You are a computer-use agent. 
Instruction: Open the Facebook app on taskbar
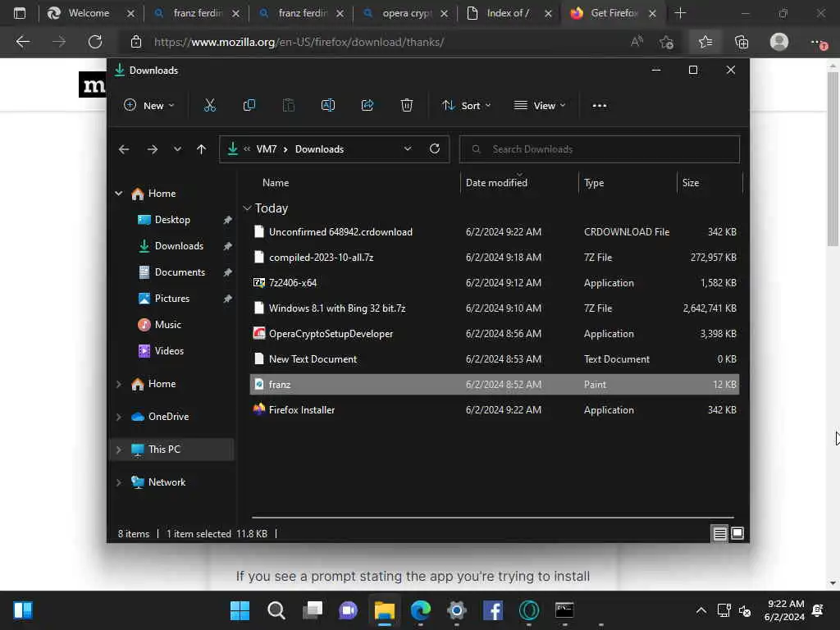pos(493,610)
